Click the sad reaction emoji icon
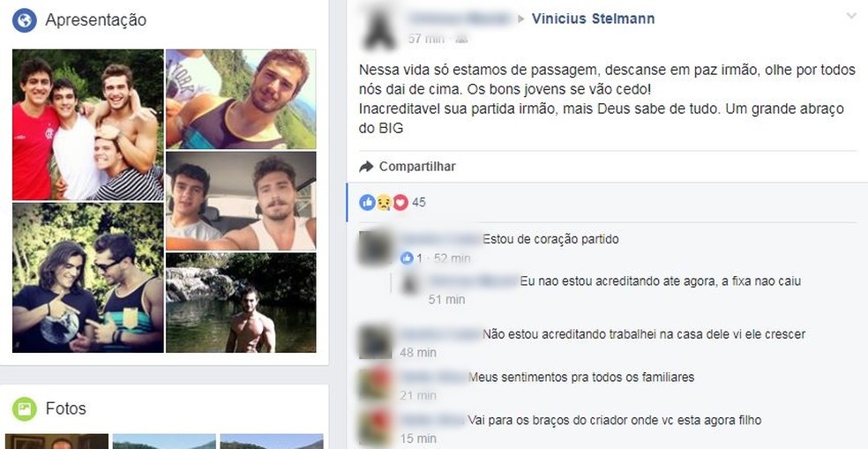868x449 pixels. (384, 203)
